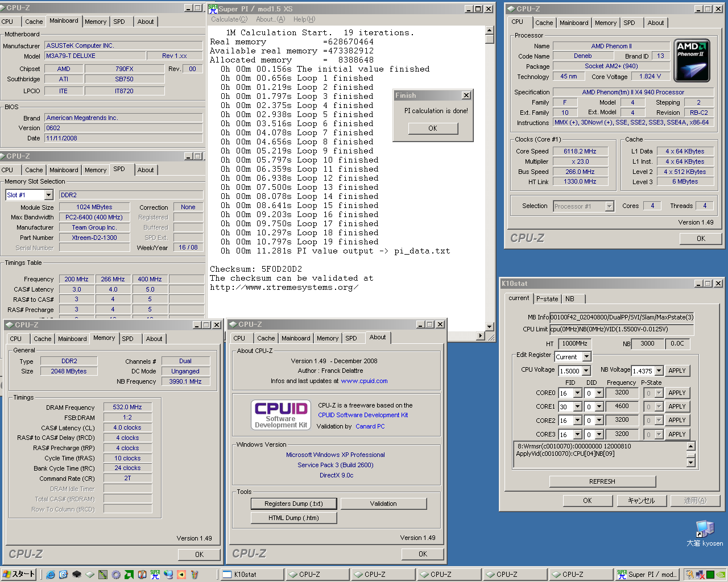Click the Validation button in CPU-Z
The height and width of the screenshot is (582, 728).
pos(383,504)
